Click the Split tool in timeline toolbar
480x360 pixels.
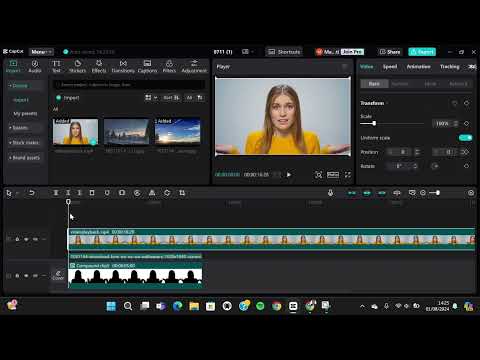point(56,193)
